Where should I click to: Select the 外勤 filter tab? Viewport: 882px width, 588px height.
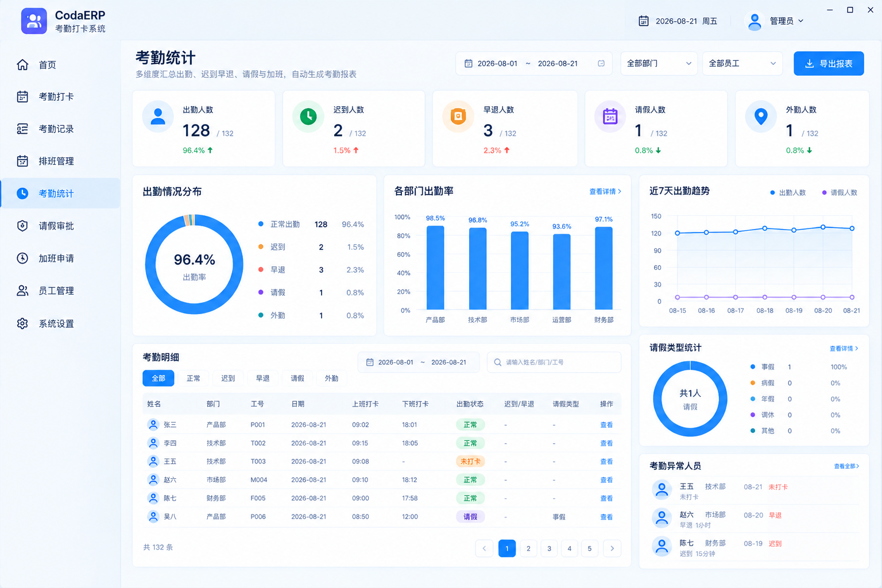click(332, 378)
